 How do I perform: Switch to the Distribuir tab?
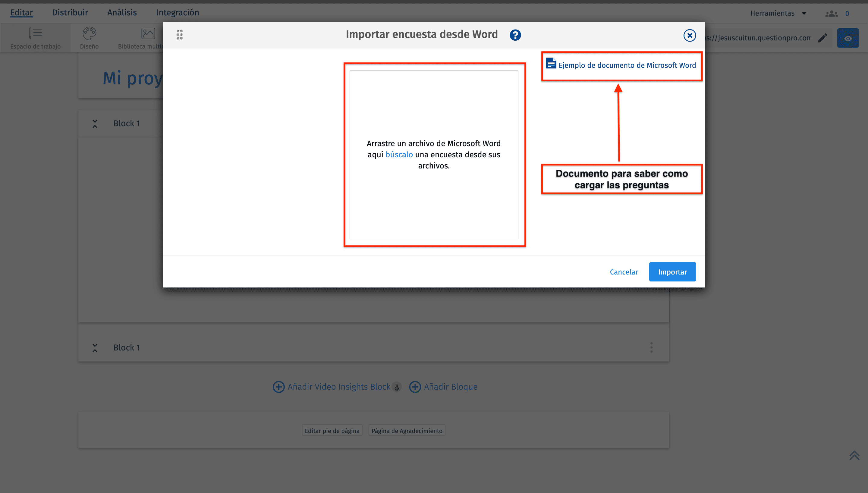70,12
